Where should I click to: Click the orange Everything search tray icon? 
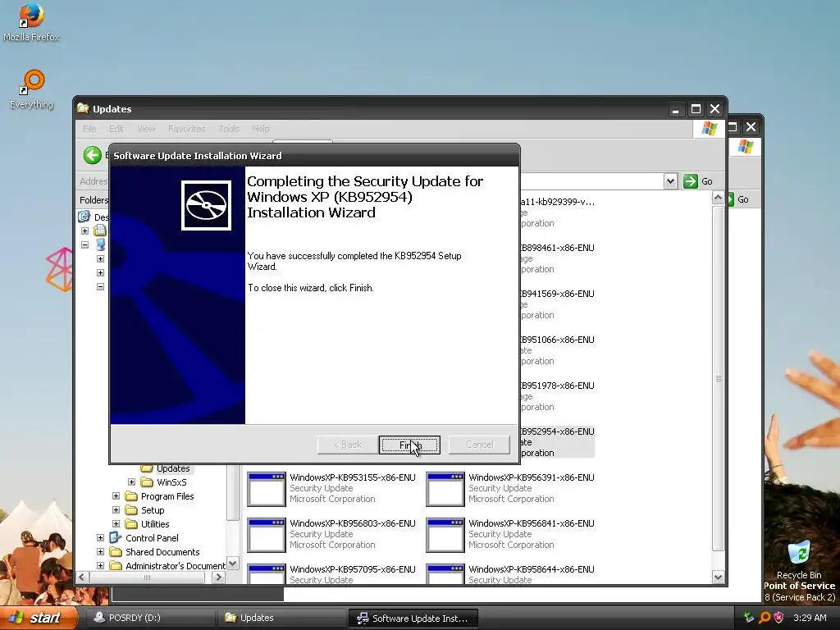pos(765,618)
